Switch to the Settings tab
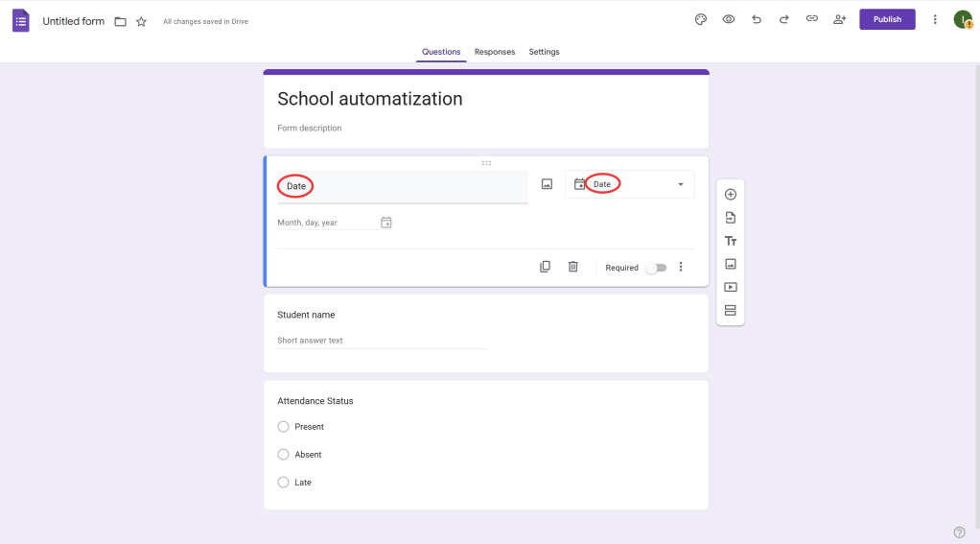The image size is (980, 544). coord(544,52)
